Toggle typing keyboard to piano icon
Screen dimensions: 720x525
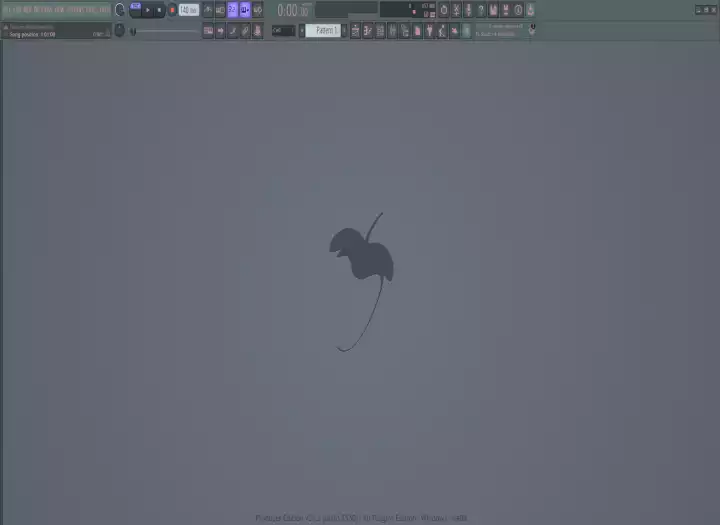click(208, 31)
